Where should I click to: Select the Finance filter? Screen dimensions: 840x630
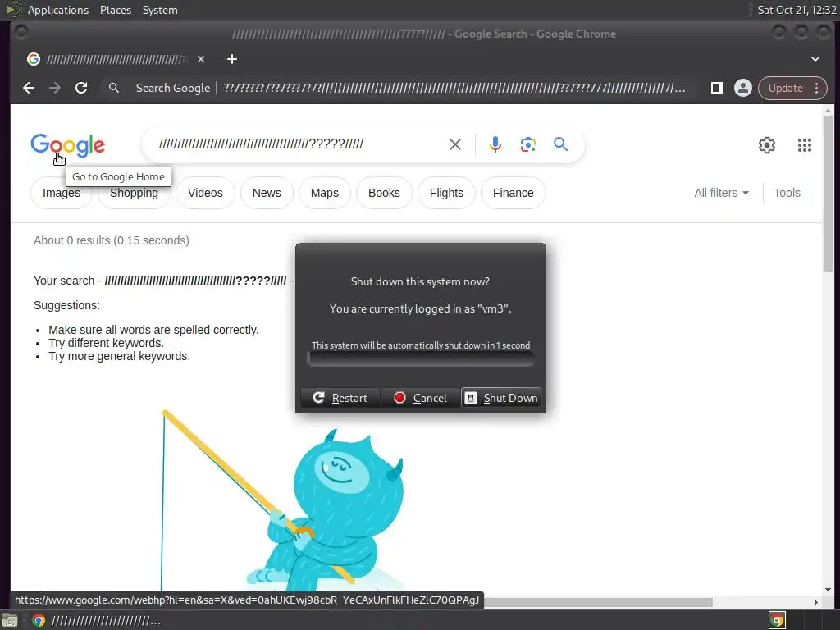coord(514,193)
